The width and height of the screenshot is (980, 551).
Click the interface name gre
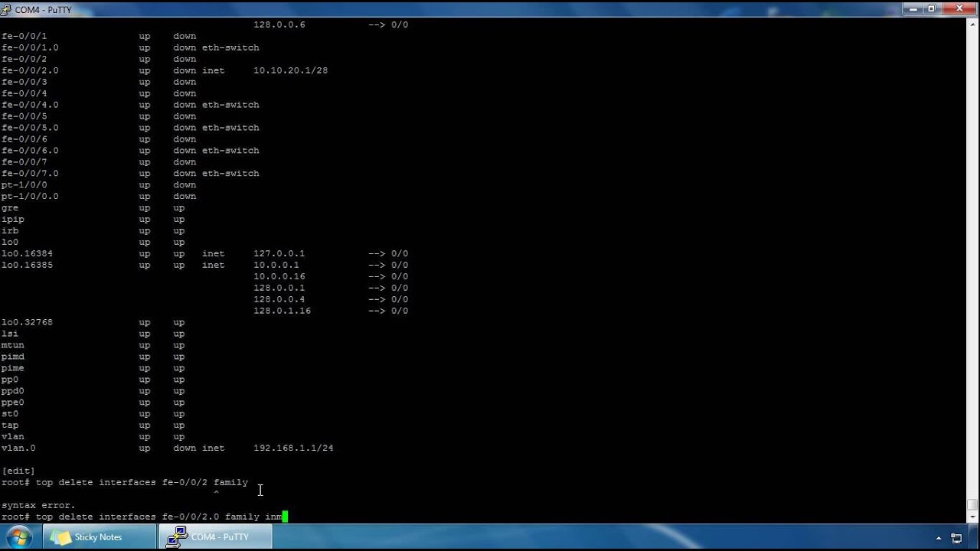click(x=10, y=207)
